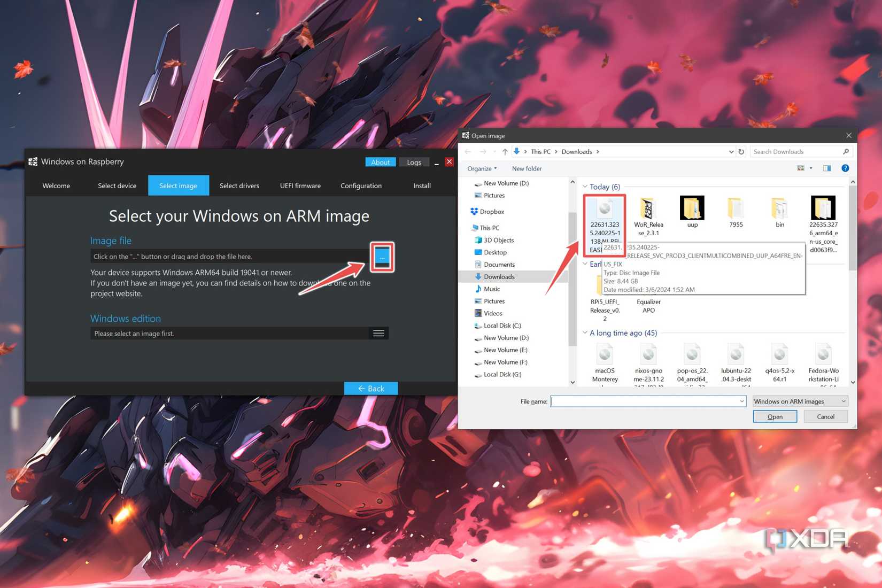Image resolution: width=882 pixels, height=588 pixels.
Task: Open the Organize dropdown menu
Action: click(x=482, y=168)
